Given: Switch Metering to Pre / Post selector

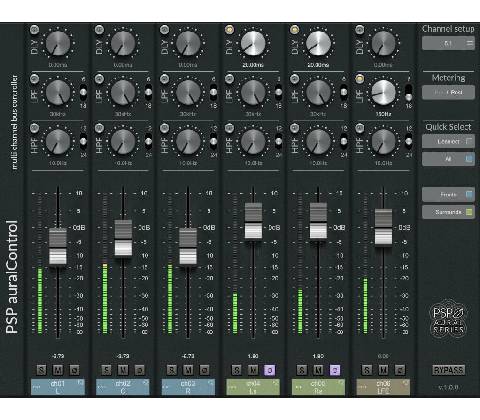Looking at the screenshot, I should pos(448,92).
